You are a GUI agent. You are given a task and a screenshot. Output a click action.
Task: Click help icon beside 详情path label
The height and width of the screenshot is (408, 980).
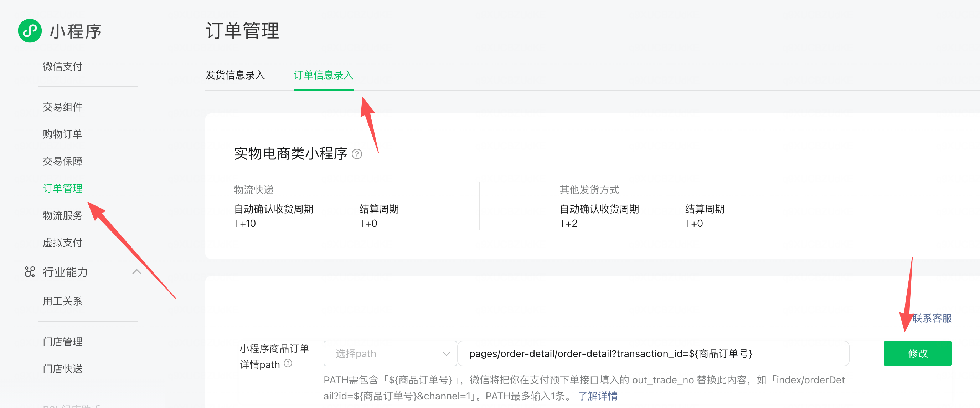click(x=288, y=363)
